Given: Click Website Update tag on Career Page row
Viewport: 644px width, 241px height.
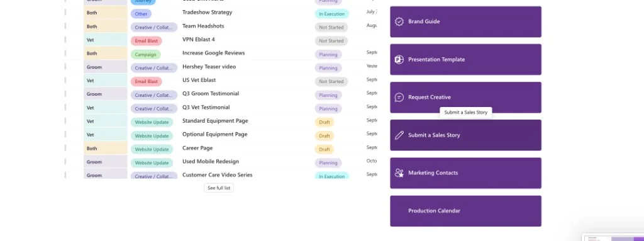Looking at the screenshot, I should (x=152, y=149).
